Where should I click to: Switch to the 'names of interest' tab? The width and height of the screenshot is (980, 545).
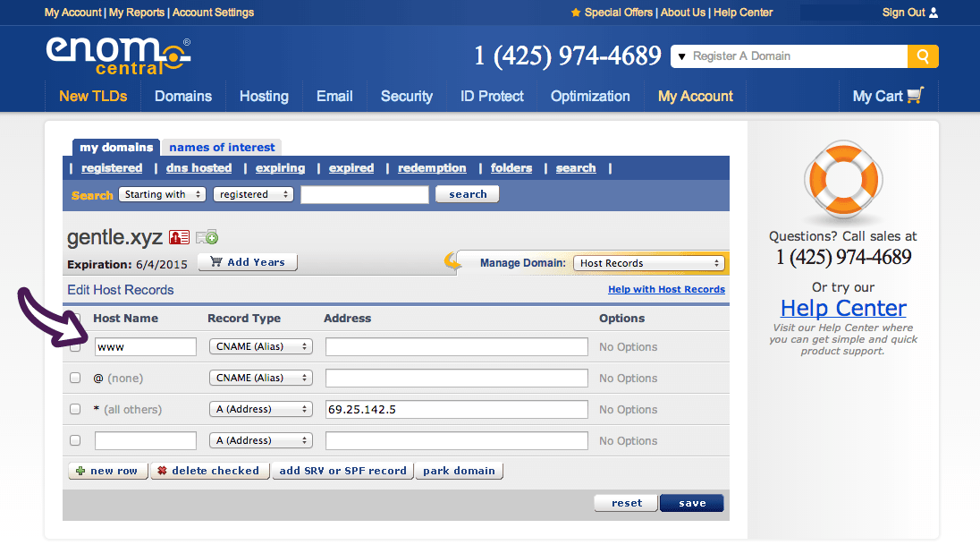[x=222, y=147]
